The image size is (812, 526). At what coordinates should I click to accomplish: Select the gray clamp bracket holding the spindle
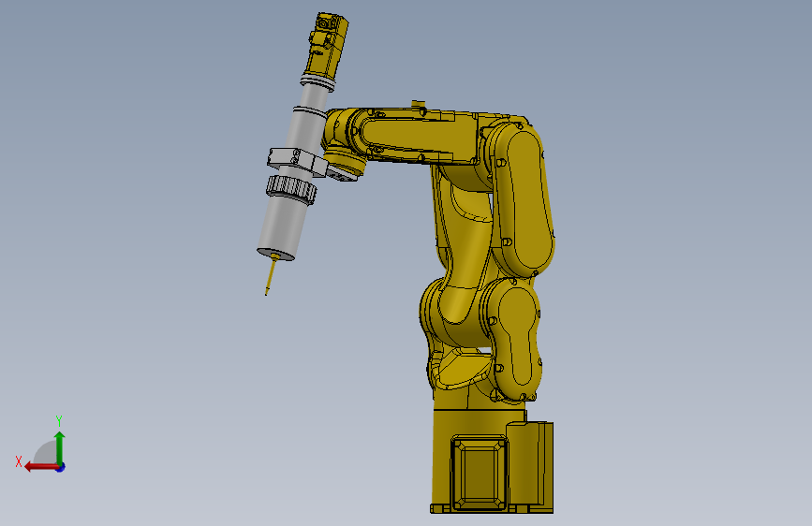298,162
